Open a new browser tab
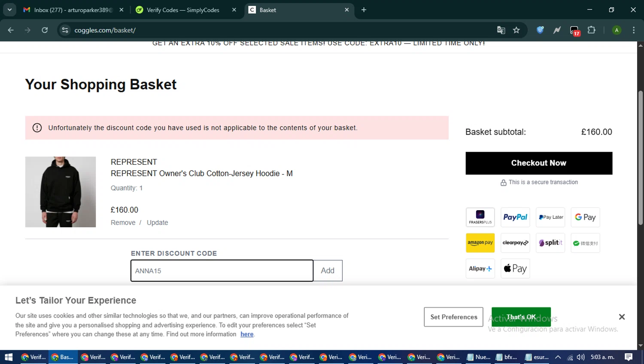Viewport: 644px width, 364px height. point(364,10)
